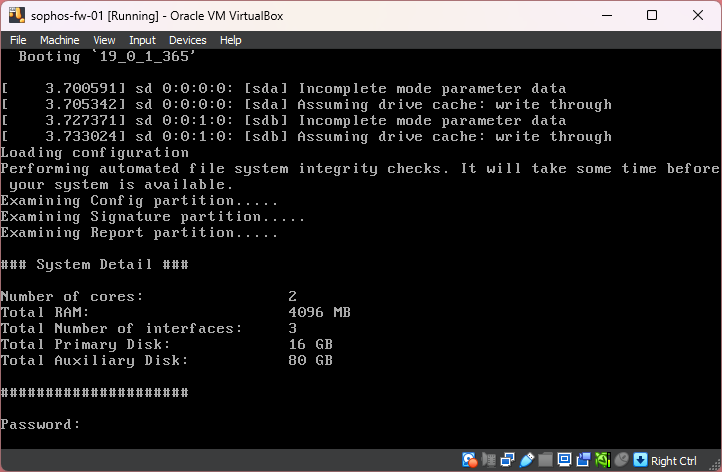This screenshot has height=472, width=722.
Task: Click the '4096 MB' RAM value
Action: click(320, 312)
